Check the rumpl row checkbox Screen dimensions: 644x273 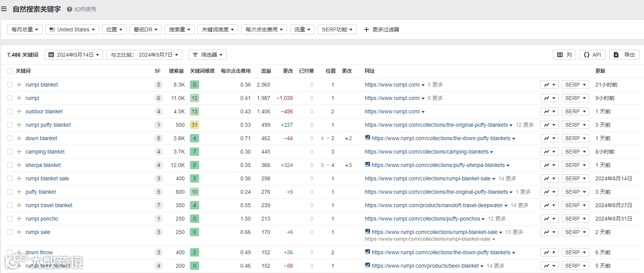[x=10, y=98]
